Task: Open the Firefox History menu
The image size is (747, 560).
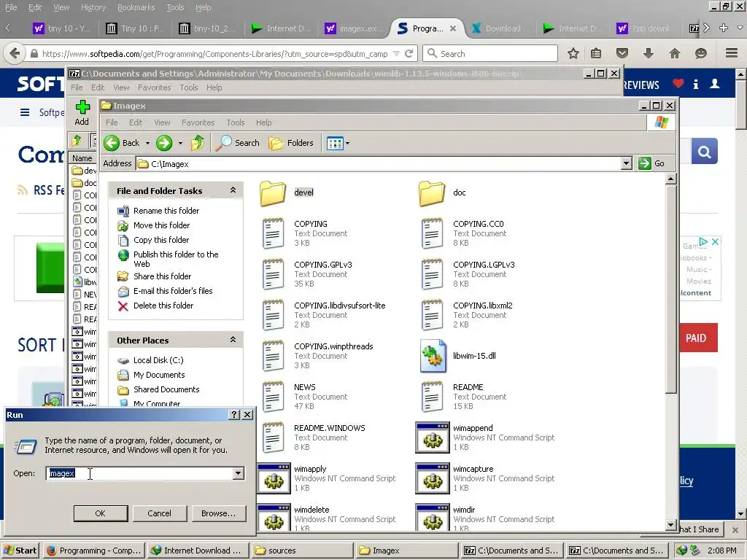Action: click(x=93, y=7)
